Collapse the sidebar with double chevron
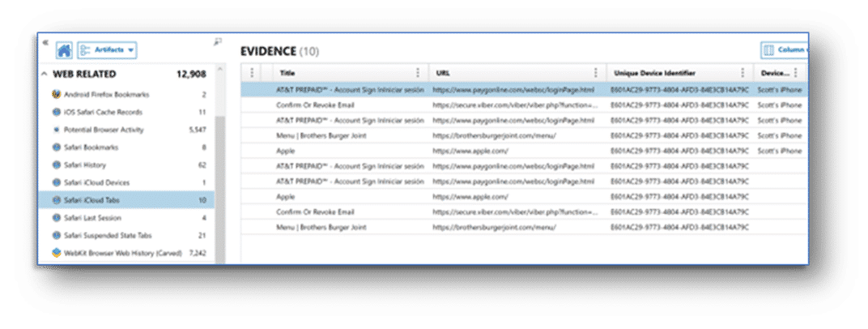This screenshot has height=329, width=868. (45, 43)
